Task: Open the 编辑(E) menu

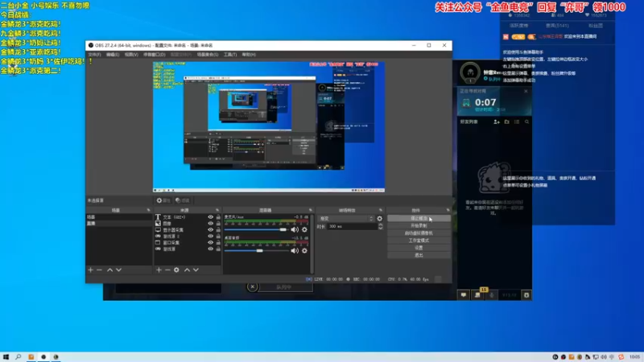Action: (x=113, y=55)
